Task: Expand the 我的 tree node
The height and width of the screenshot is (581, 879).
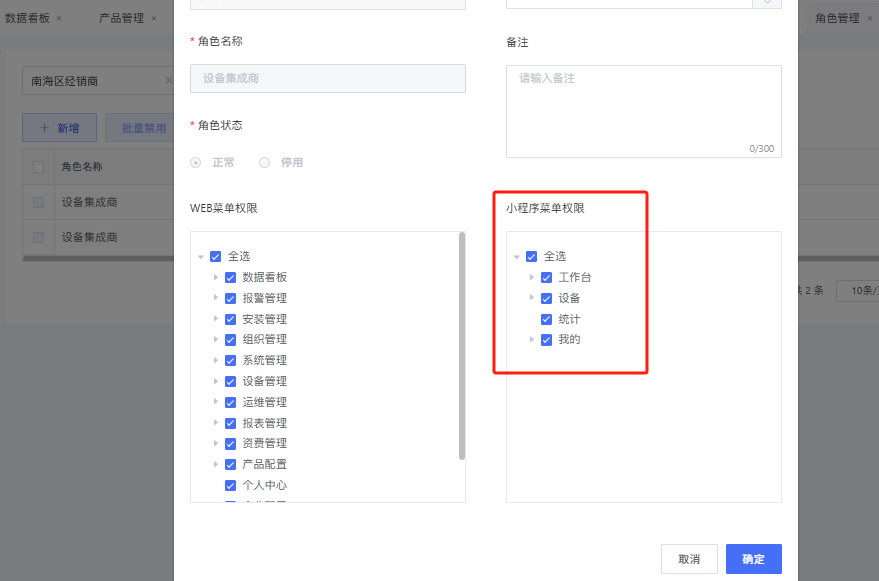Action: tap(531, 340)
